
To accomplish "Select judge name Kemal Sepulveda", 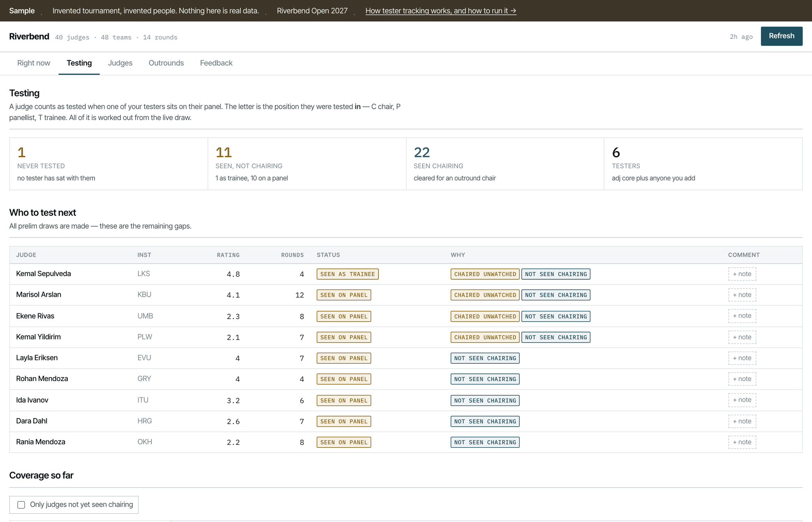I will 43,274.
